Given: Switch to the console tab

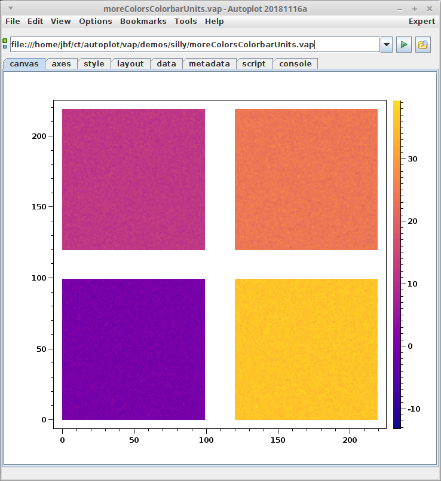Looking at the screenshot, I should (295, 64).
